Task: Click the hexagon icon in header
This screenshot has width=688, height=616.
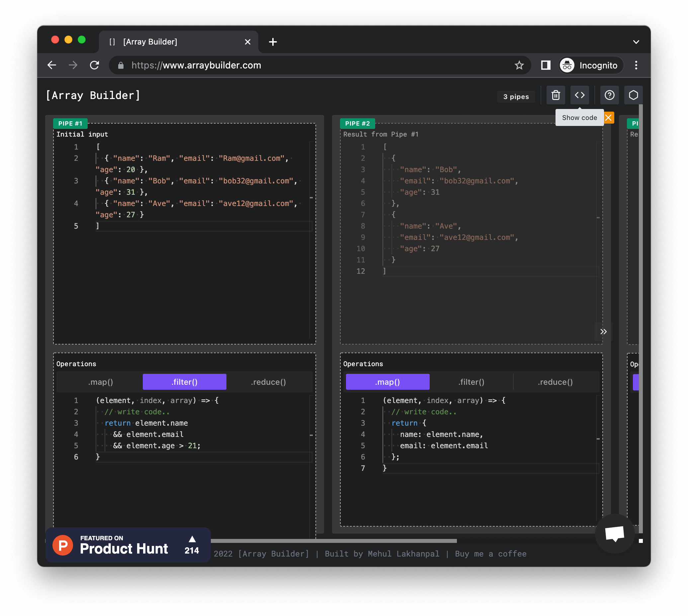Action: pos(633,95)
